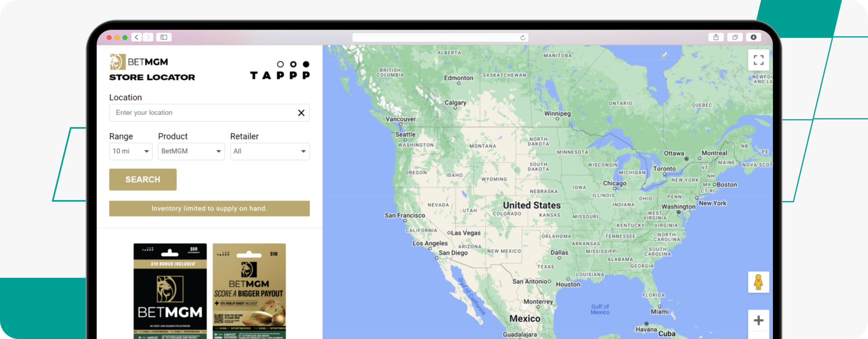Click the Edmonton label on map
This screenshot has width=868, height=339.
tap(458, 78)
